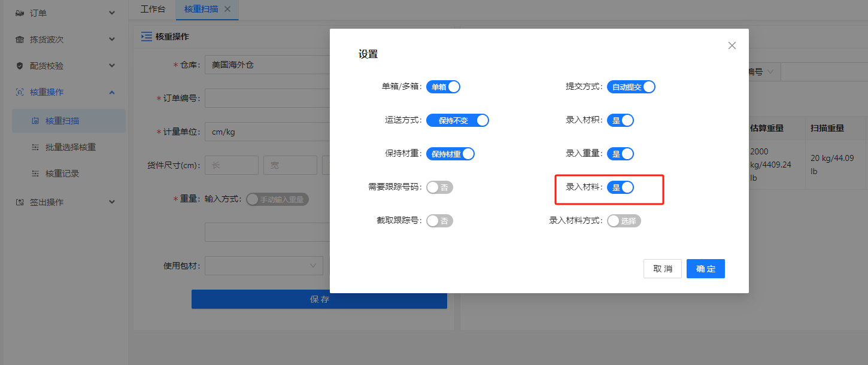Toggle the 提交方式 自动提交 switch
Image resolution: width=868 pixels, height=365 pixels.
pyautogui.click(x=631, y=87)
